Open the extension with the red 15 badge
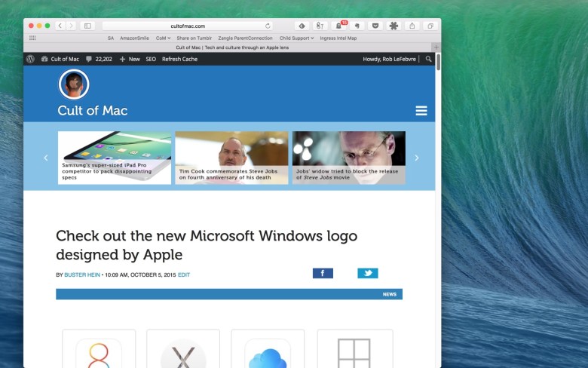Image resolution: width=588 pixels, height=368 pixels. click(339, 26)
